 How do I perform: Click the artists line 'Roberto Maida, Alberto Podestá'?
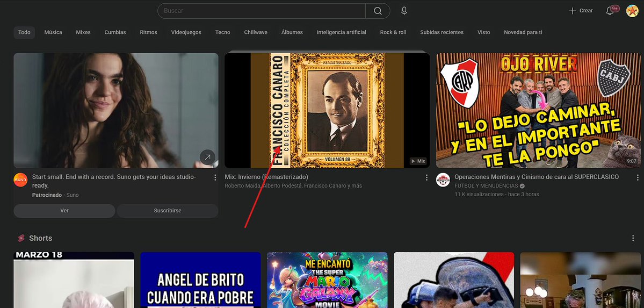(x=293, y=186)
